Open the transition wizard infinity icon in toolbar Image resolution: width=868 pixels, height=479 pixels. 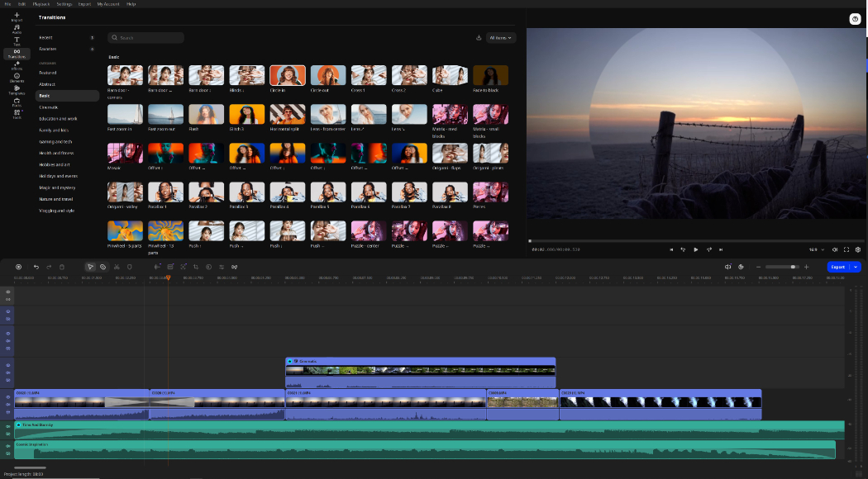(x=234, y=267)
